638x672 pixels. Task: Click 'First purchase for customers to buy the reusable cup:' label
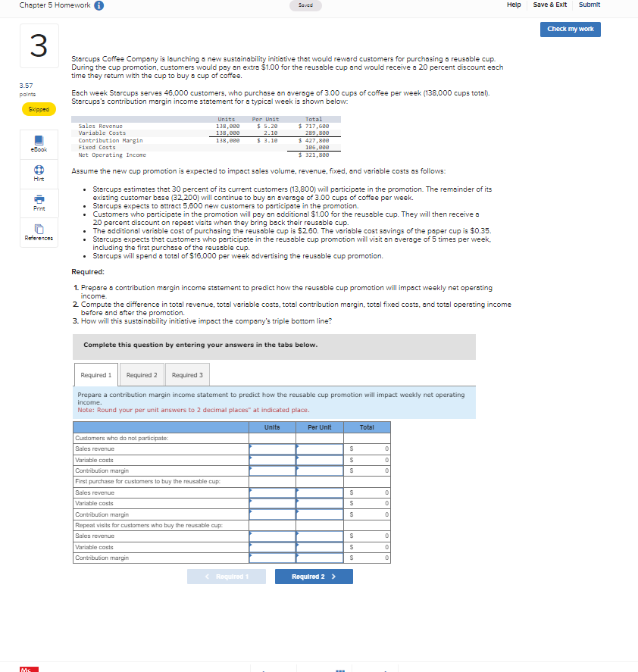click(148, 481)
